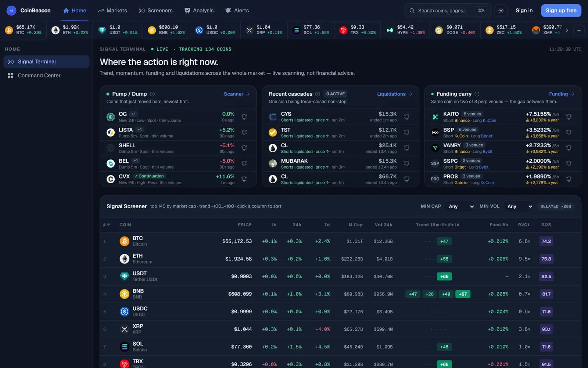
Task: Click the KAITO token icon
Action: 435,117
